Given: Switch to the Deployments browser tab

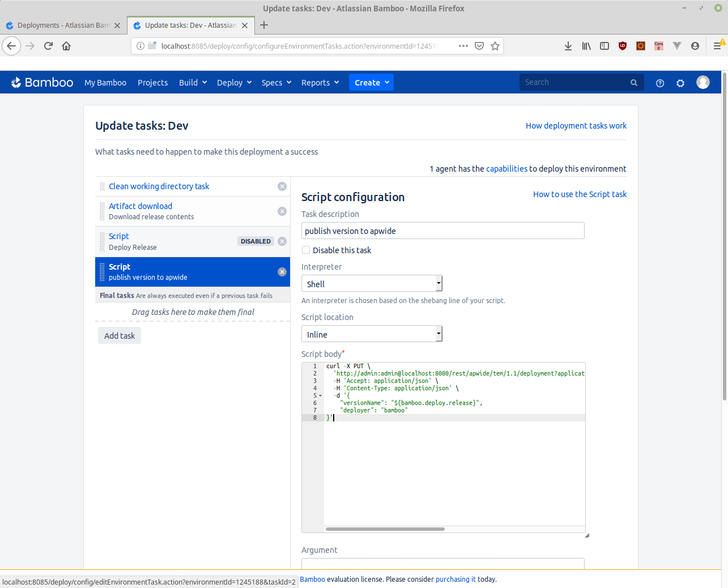Looking at the screenshot, I should [62, 25].
